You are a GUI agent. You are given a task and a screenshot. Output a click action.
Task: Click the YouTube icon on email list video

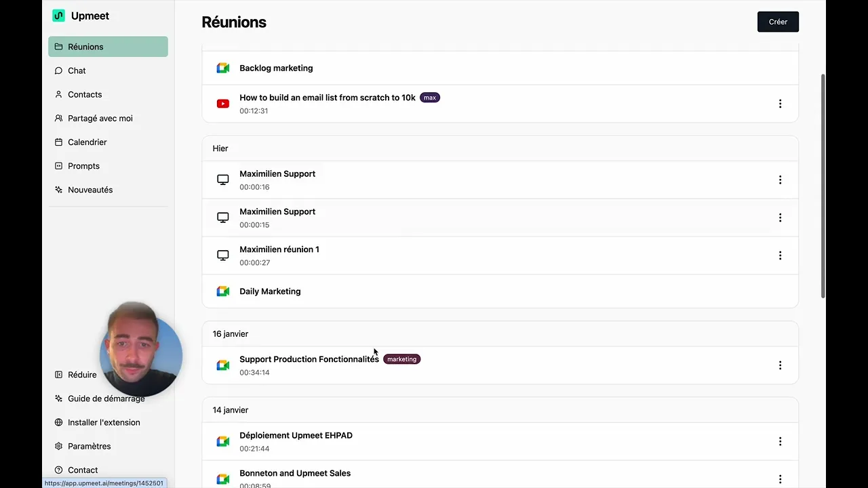point(222,104)
